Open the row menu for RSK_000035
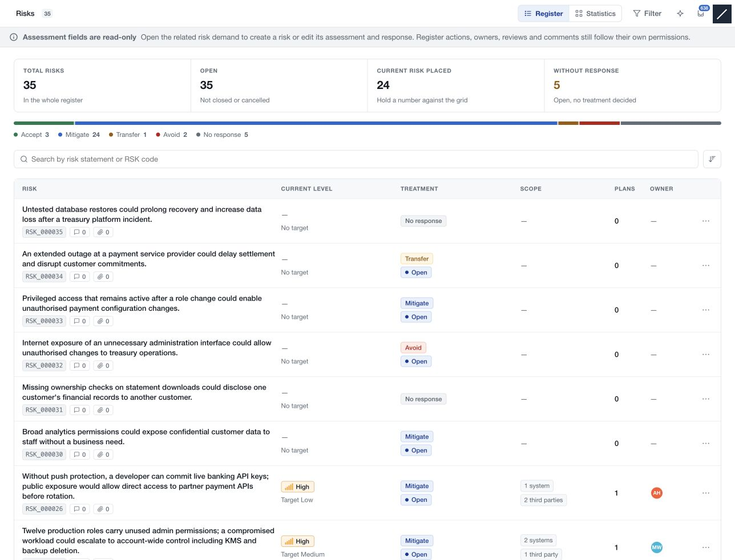The width and height of the screenshot is (735, 560). tap(706, 221)
